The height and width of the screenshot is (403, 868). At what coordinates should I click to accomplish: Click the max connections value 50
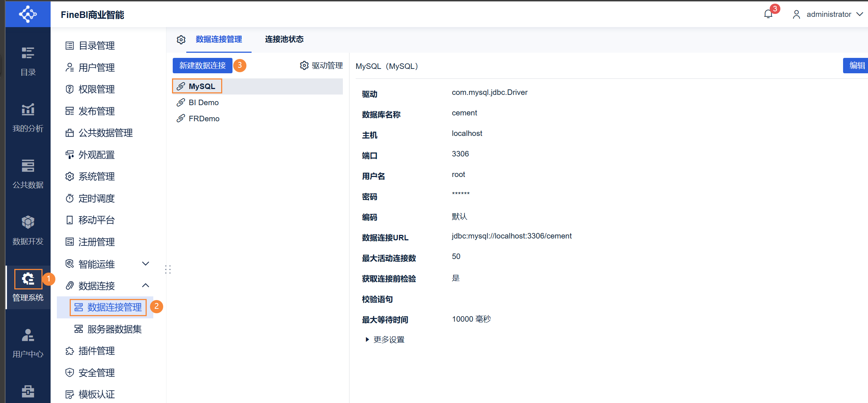coord(456,256)
